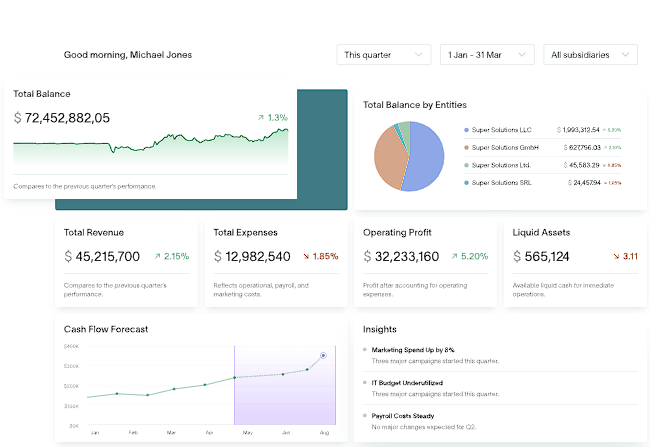
Task: Click the orange Super Solutions GmbH legend dot
Action: (466, 148)
